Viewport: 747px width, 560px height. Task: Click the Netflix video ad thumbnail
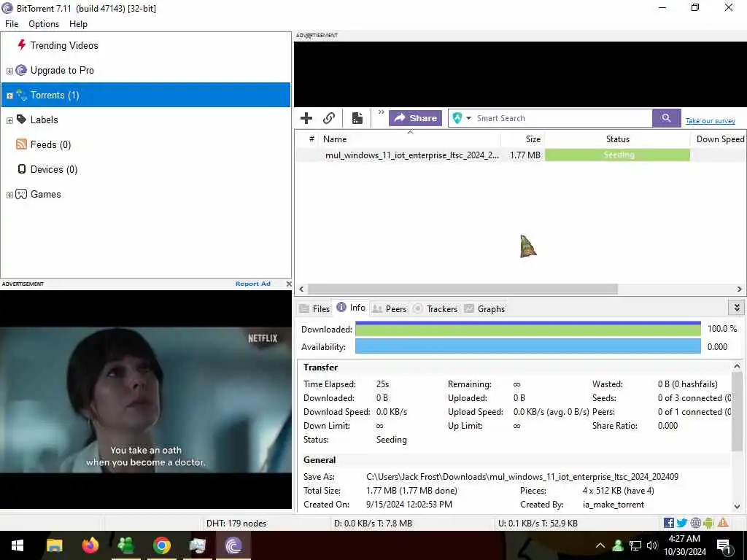tap(145, 399)
